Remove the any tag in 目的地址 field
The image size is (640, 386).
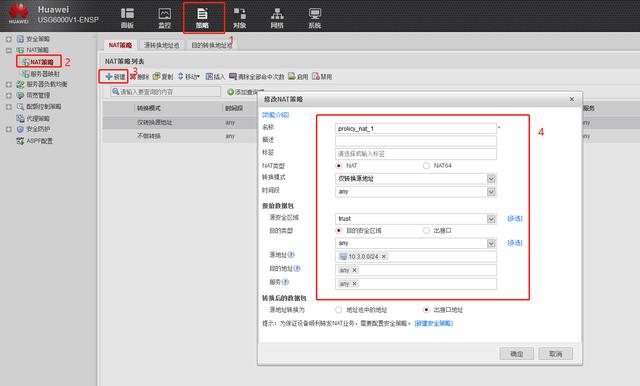354,270
